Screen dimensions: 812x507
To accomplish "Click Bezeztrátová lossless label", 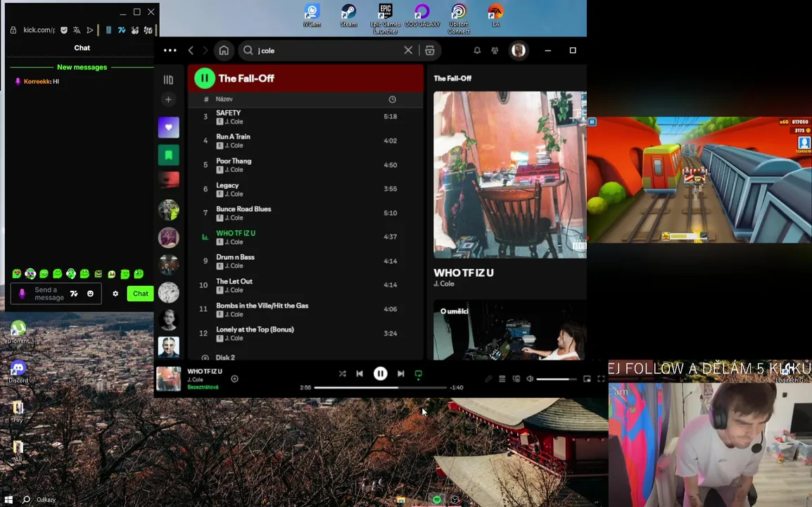I will tap(203, 387).
